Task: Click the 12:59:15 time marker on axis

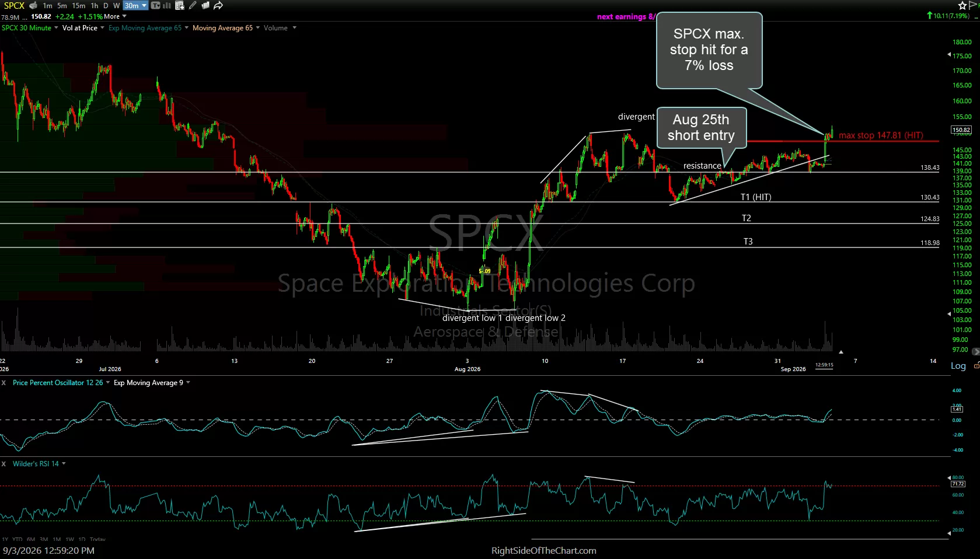Action: click(824, 365)
